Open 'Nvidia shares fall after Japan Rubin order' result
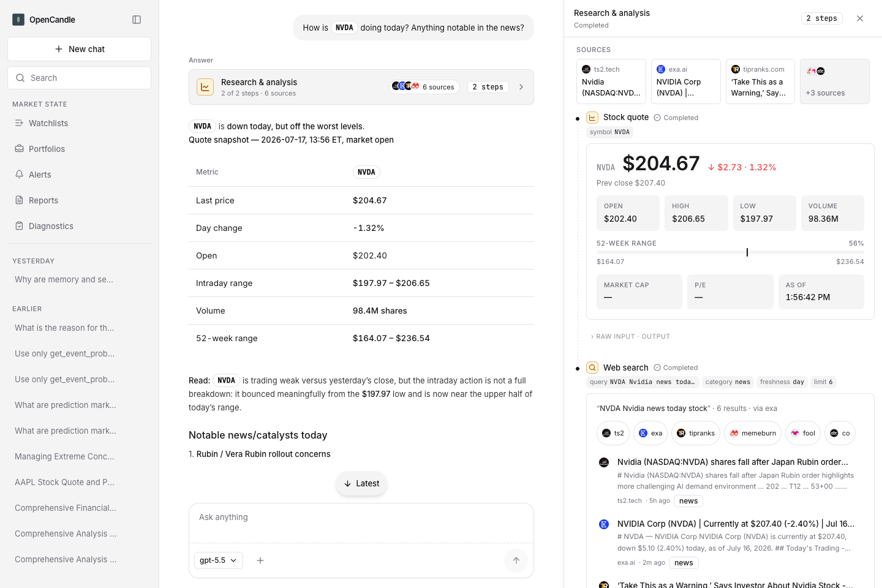Viewport: 882px width, 588px height. click(733, 462)
